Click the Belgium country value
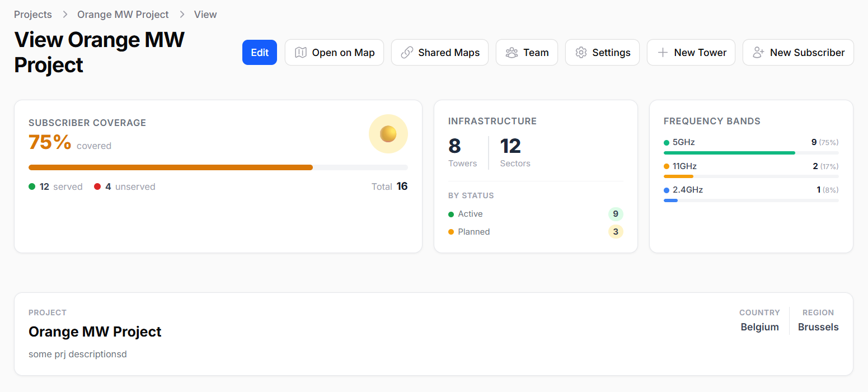Image resolution: width=868 pixels, height=392 pixels. (759, 327)
